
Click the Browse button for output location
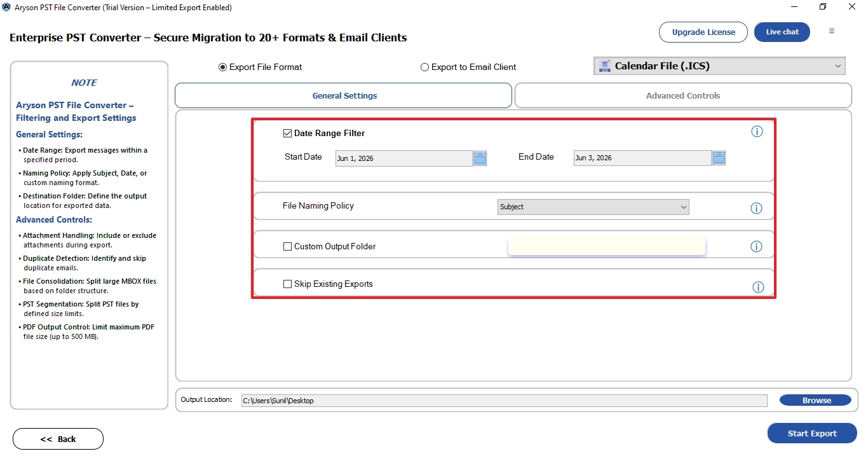click(x=815, y=400)
